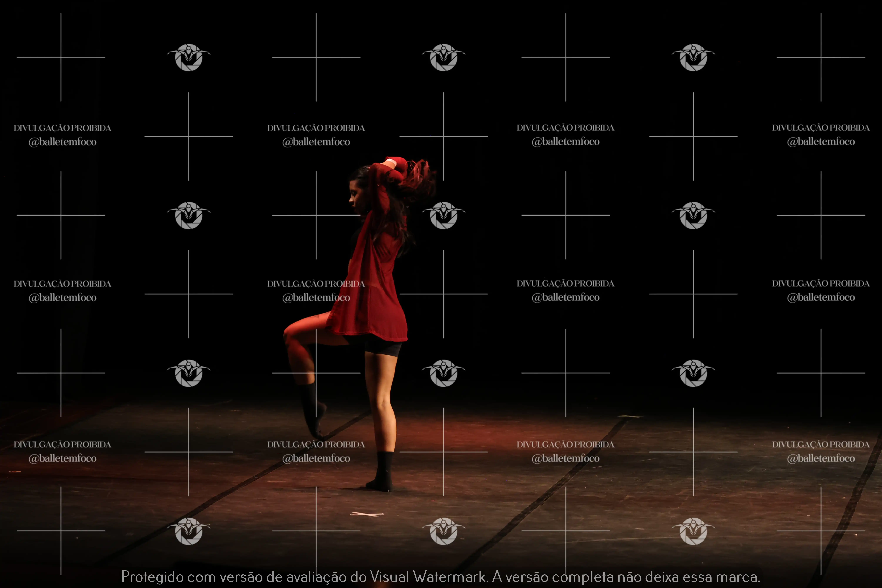Click the bottom-right DIVULGAÇÃO PROIBIDA watermark text

pyautogui.click(x=821, y=444)
